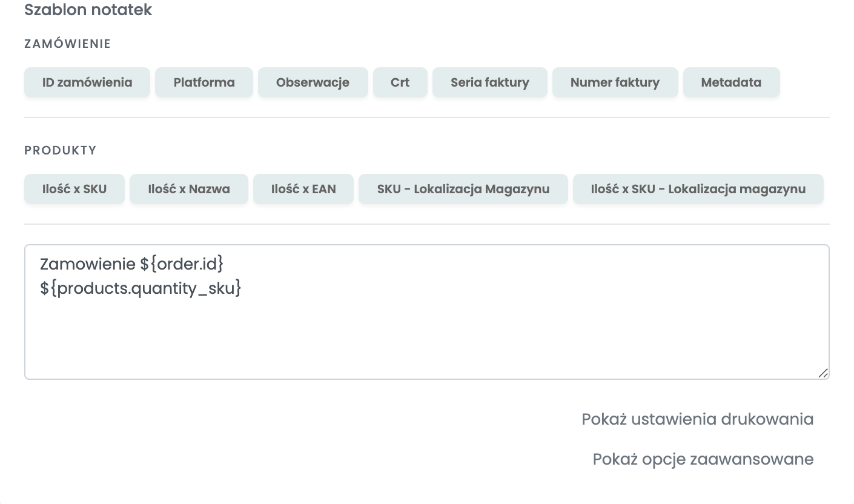
Task: Expand Pokaż opcje zaawansowane
Action: (x=703, y=459)
